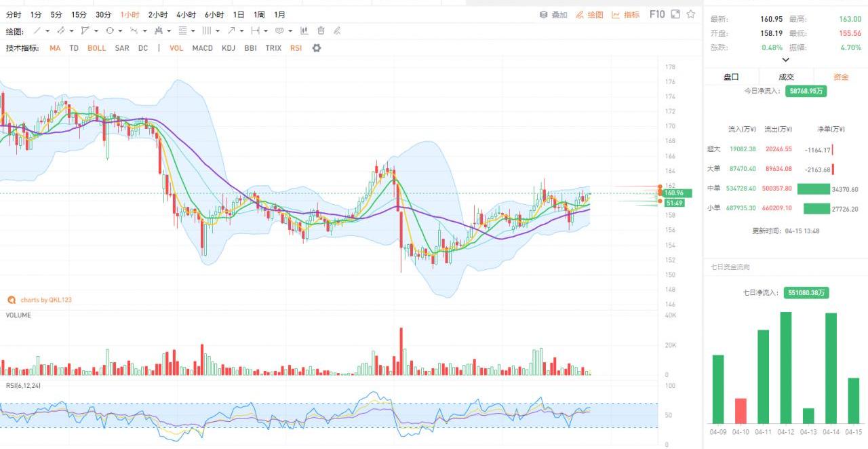Image resolution: width=868 pixels, height=449 pixels.
Task: Click the trash icon to delete drawings
Action: (x=321, y=31)
